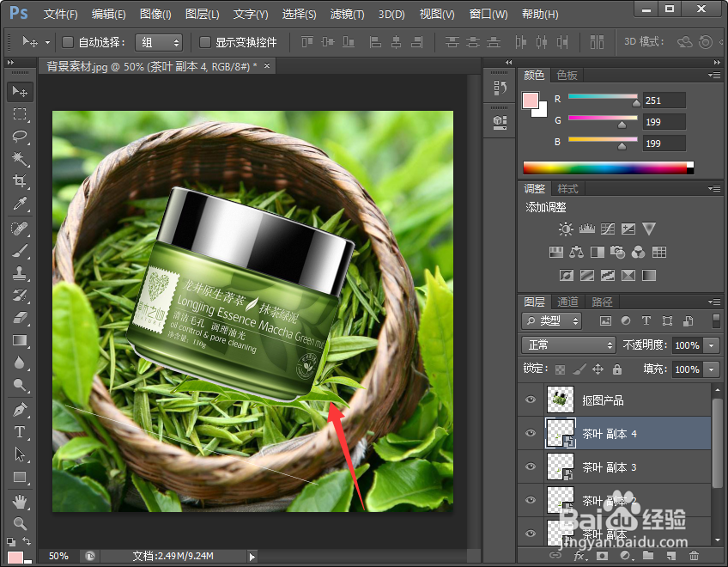Open the color panel flyout menu

pos(714,75)
